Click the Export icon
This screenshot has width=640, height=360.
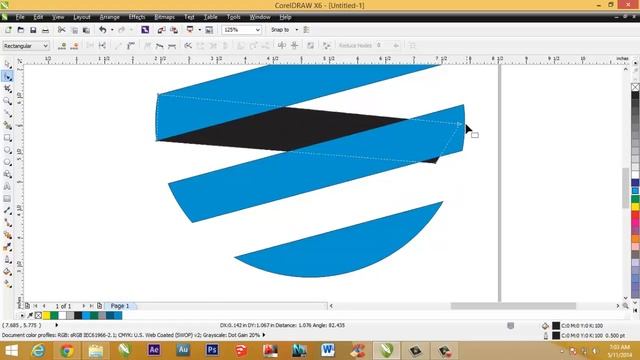(174, 30)
